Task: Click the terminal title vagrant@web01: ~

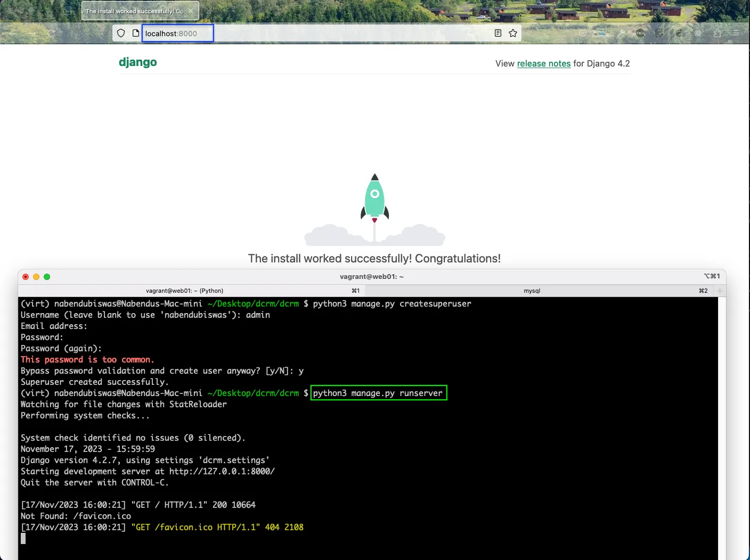Action: 372,277
